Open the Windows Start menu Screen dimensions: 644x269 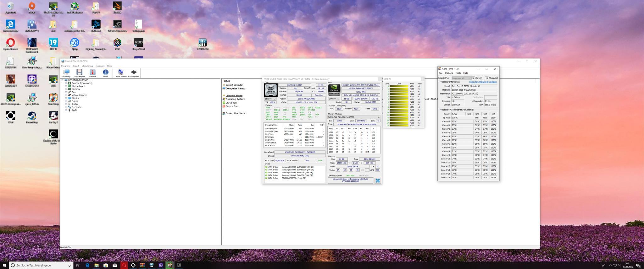(x=4, y=265)
